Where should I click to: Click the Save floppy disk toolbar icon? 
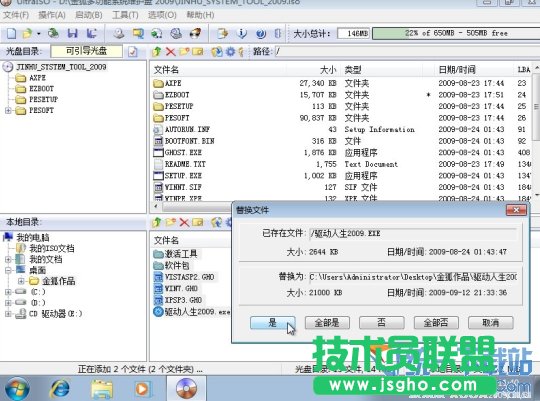click(x=72, y=33)
